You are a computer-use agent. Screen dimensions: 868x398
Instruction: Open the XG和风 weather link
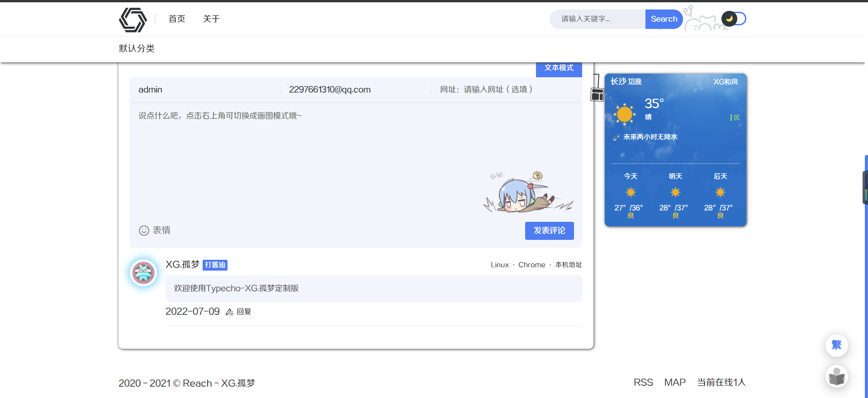coord(726,82)
